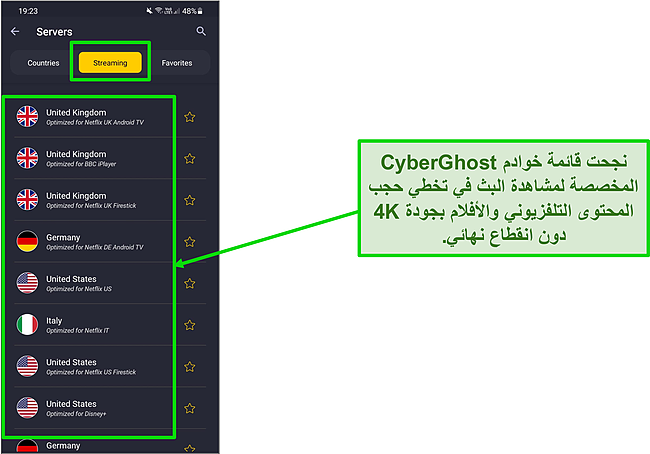Open the Favorites tab
The height and width of the screenshot is (454, 650).
click(x=177, y=63)
